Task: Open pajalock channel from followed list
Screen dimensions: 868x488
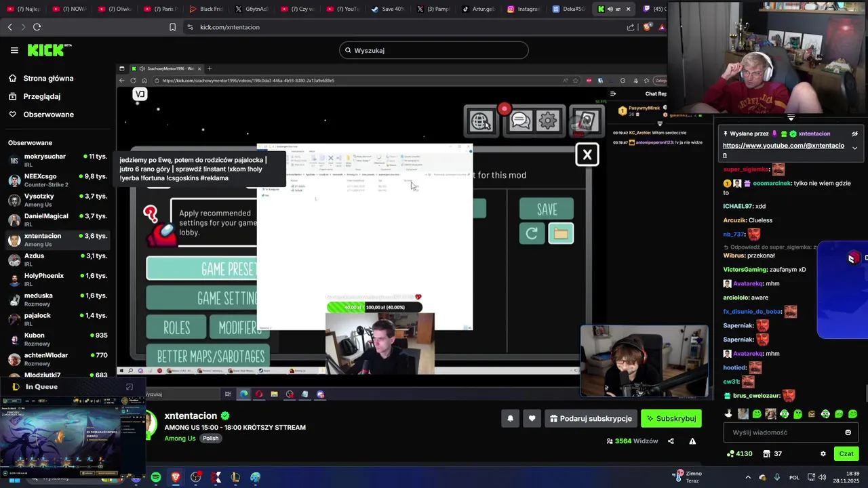Action: point(58,319)
